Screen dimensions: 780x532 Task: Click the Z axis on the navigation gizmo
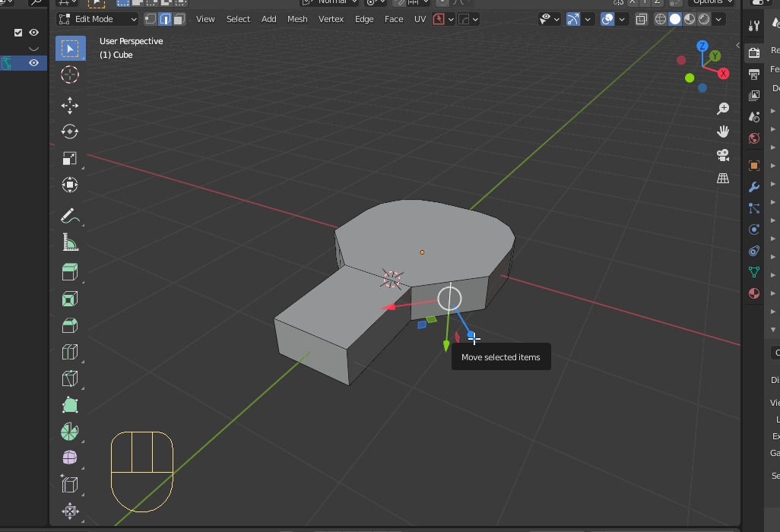click(x=702, y=46)
